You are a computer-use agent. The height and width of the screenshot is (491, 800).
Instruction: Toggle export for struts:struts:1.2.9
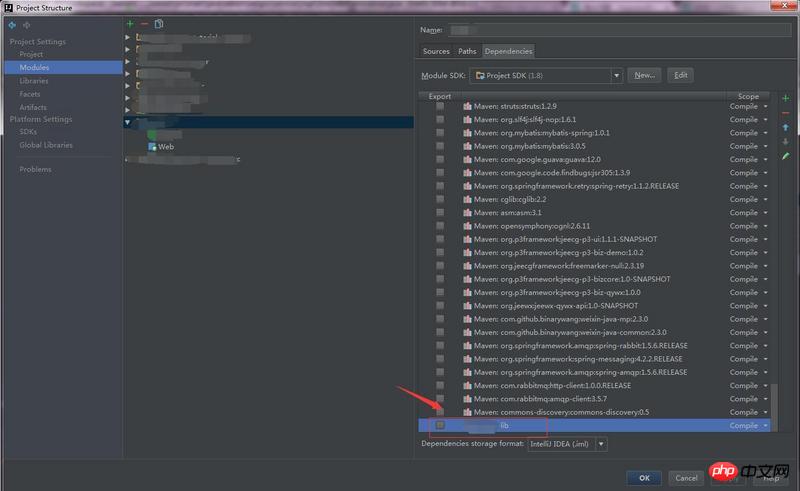tap(440, 106)
